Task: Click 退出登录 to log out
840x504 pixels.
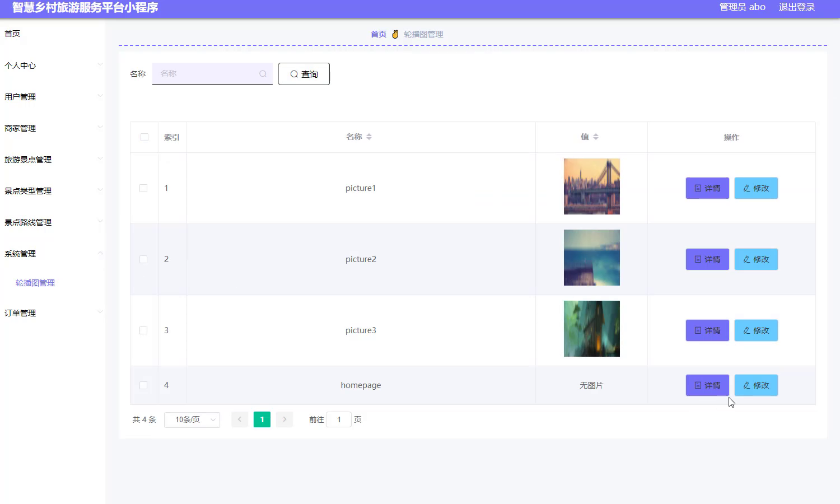Action: (x=796, y=7)
